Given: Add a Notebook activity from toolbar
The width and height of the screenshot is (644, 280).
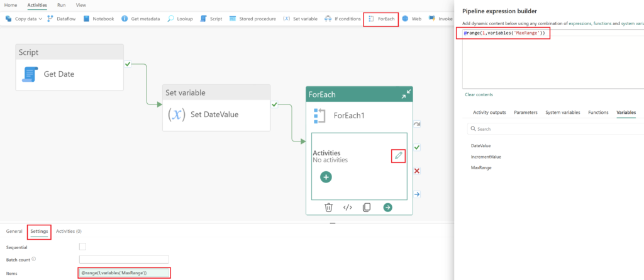Looking at the screenshot, I should (x=99, y=19).
